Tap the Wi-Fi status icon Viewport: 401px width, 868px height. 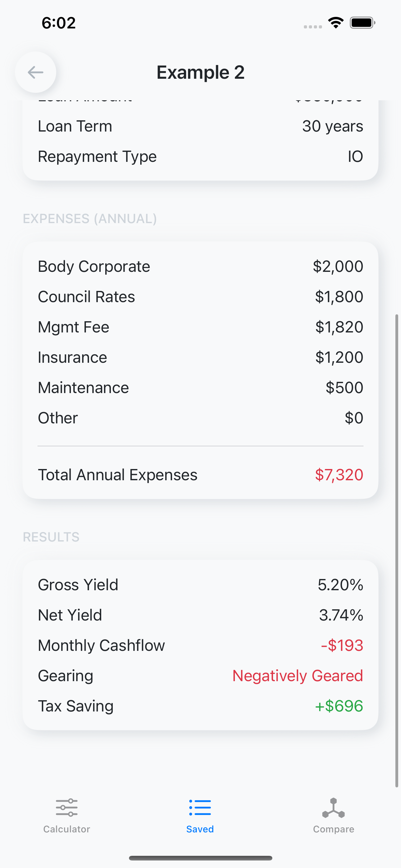coord(336,23)
